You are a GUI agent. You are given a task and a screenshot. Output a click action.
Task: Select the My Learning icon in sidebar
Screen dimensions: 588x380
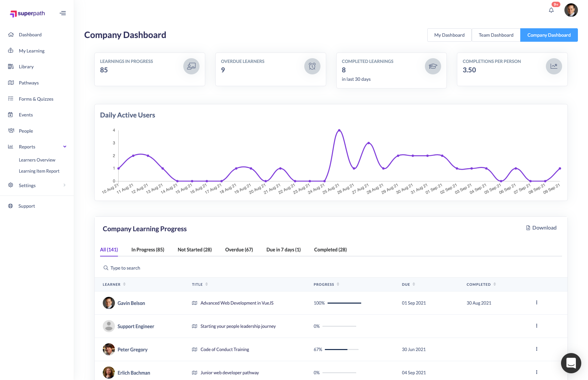(10, 50)
